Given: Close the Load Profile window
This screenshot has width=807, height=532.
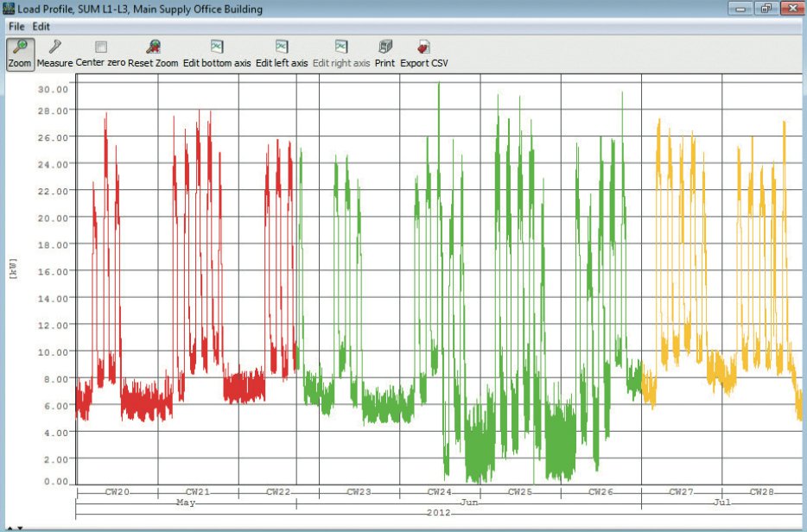Looking at the screenshot, I should (x=791, y=9).
